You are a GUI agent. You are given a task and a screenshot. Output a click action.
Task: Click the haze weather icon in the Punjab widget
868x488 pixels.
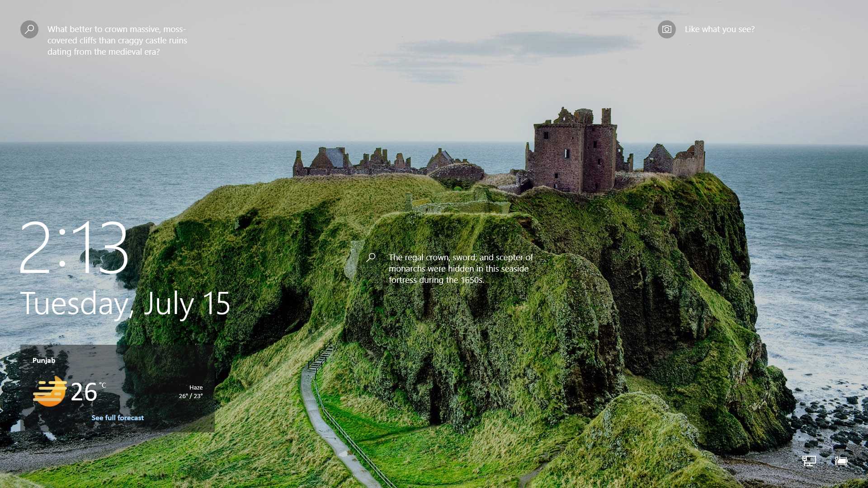[x=50, y=391]
